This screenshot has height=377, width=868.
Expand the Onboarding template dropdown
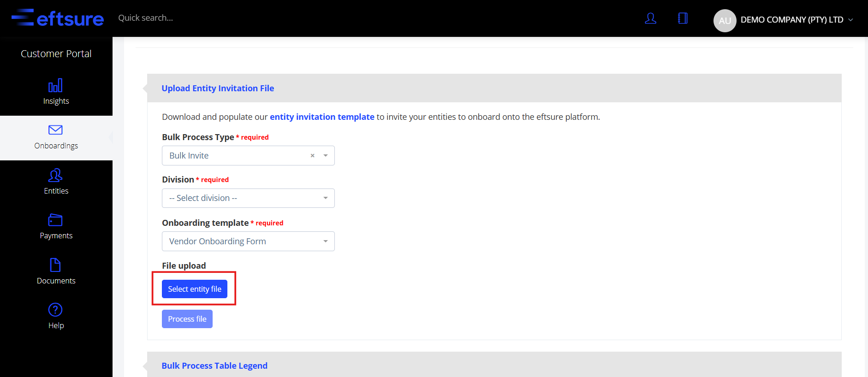(x=248, y=242)
